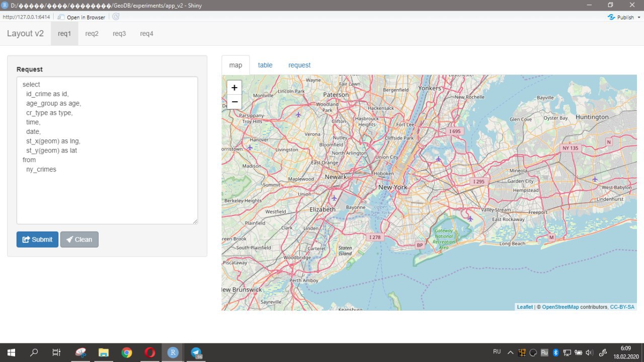Open Windows taskbar search
This screenshot has width=644, height=362.
coord(34,352)
